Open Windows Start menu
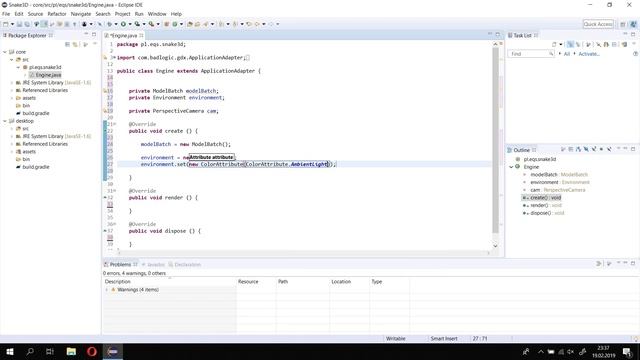The height and width of the screenshot is (360, 640). (10, 351)
